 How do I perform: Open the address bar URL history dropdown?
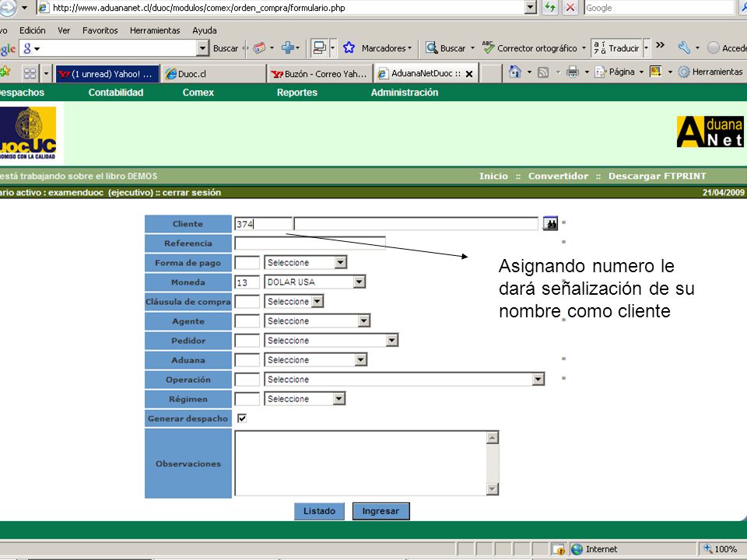[x=531, y=8]
